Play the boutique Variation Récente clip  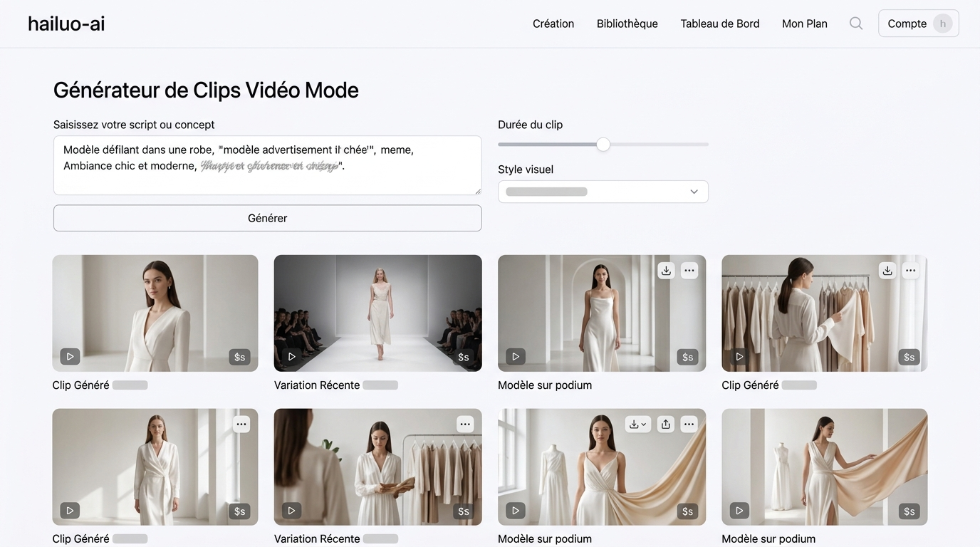[291, 510]
